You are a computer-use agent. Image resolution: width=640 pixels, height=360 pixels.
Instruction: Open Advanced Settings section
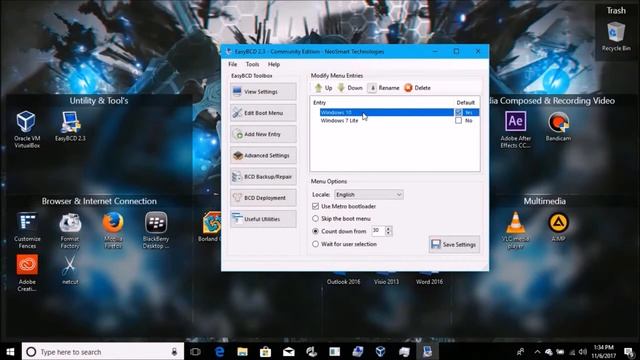click(263, 155)
